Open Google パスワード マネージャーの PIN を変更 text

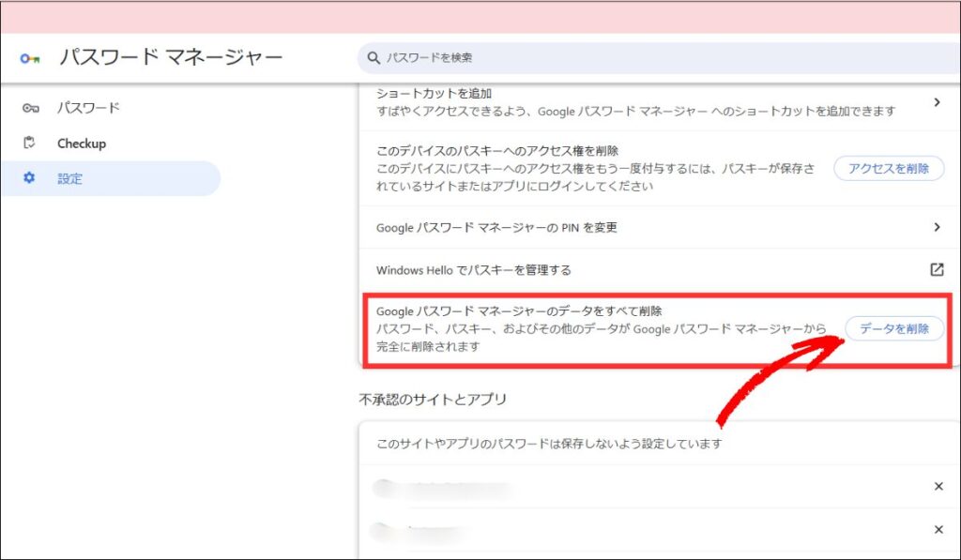click(x=496, y=227)
